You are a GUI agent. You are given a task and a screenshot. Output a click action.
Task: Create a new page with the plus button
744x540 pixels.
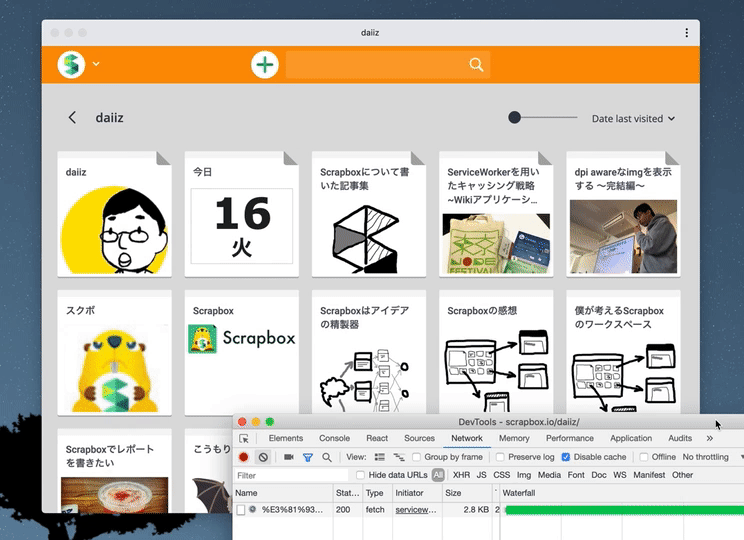tap(265, 65)
